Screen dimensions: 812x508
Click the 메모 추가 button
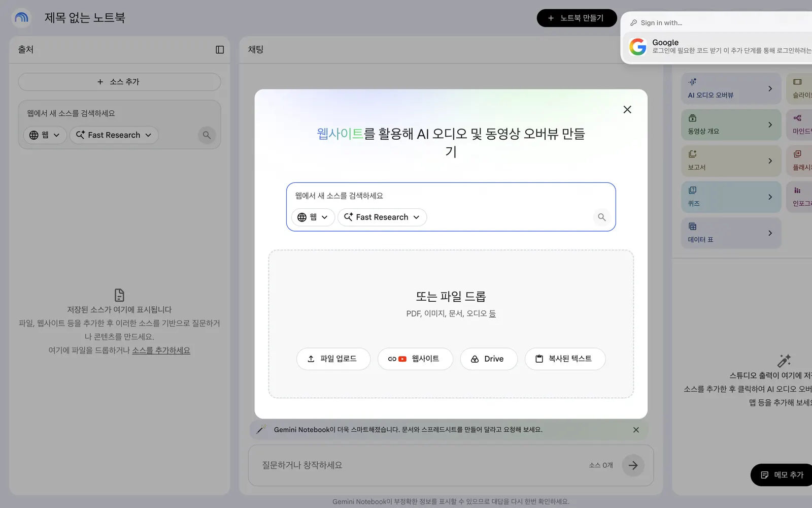click(782, 475)
